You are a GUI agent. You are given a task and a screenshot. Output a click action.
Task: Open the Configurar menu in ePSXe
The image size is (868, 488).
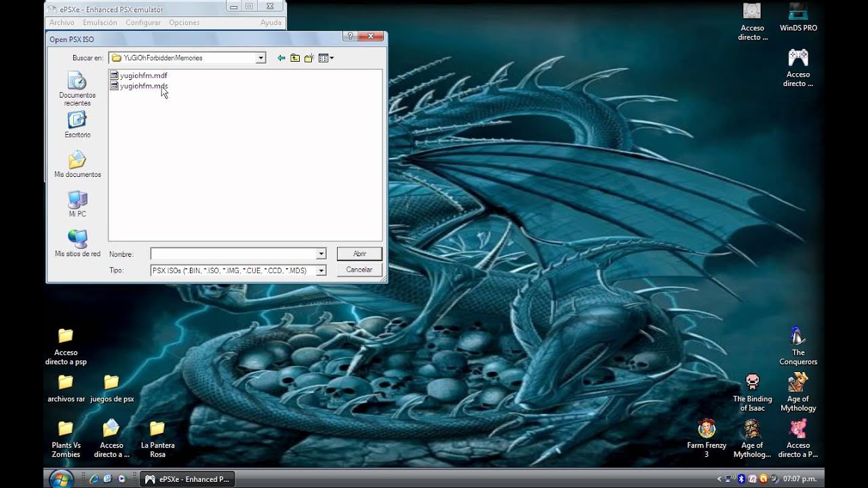[x=143, y=22]
